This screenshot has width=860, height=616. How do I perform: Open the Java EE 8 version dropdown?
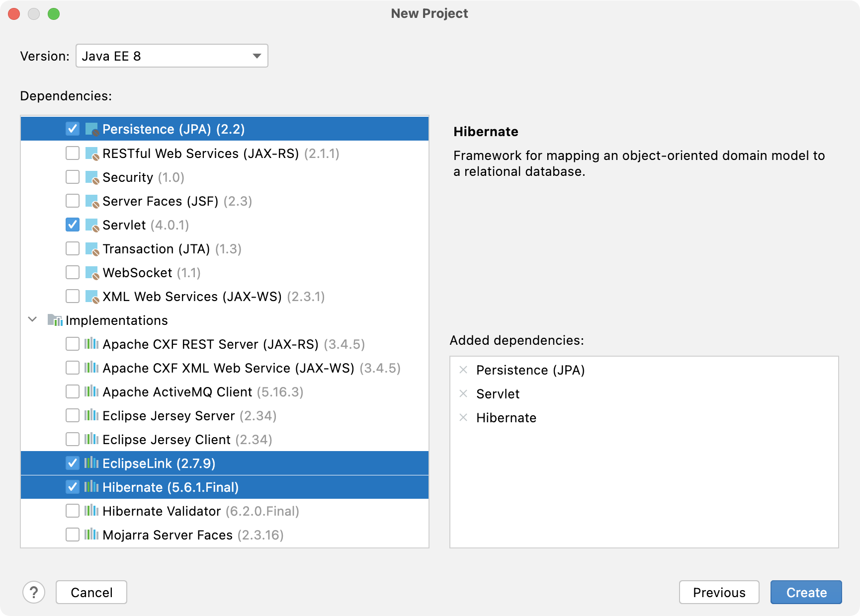point(172,56)
